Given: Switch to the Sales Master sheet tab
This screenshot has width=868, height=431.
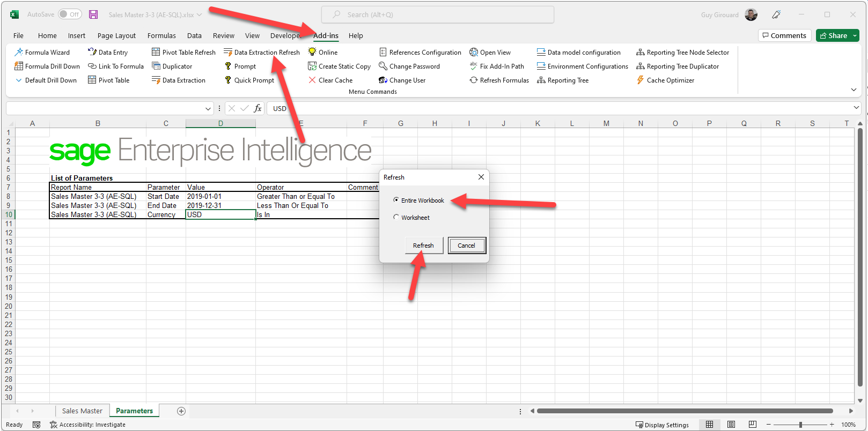Looking at the screenshot, I should click(x=82, y=411).
